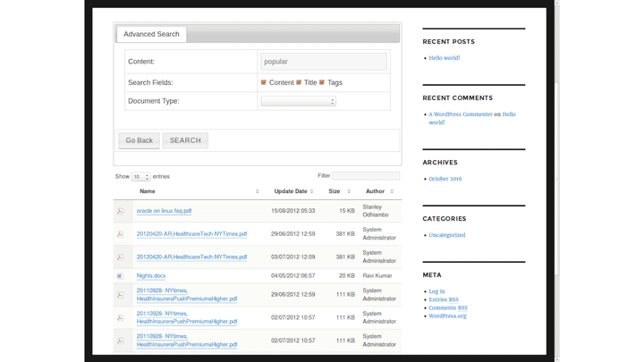Click the Go Back button

tap(139, 140)
